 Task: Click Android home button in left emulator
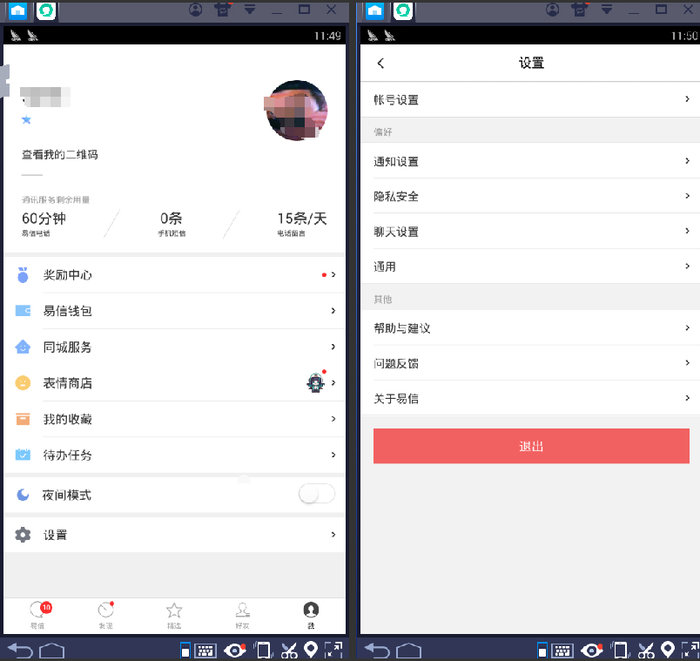(x=52, y=651)
